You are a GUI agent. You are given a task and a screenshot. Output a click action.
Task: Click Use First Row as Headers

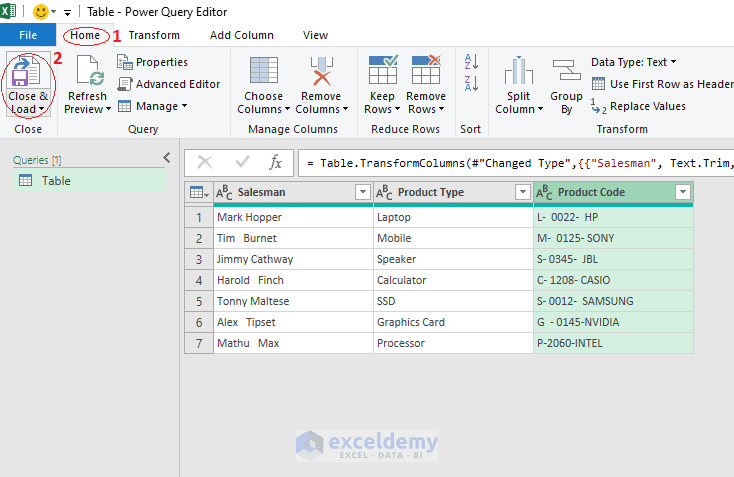[663, 84]
